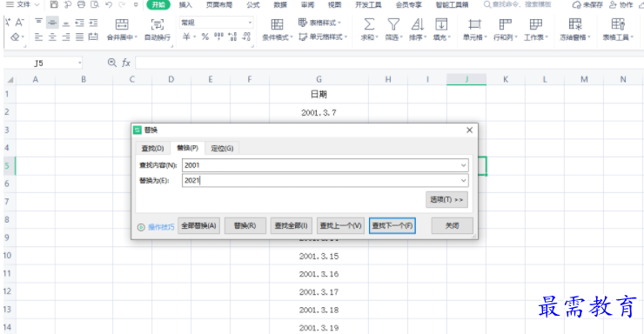Image resolution: width=644 pixels, height=334 pixels.
Task: Expand the quick access toolbar customize arrow
Action: coord(136,5)
